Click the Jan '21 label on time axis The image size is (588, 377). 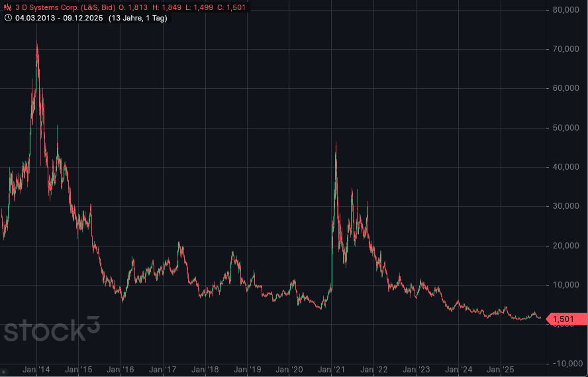coord(331,369)
